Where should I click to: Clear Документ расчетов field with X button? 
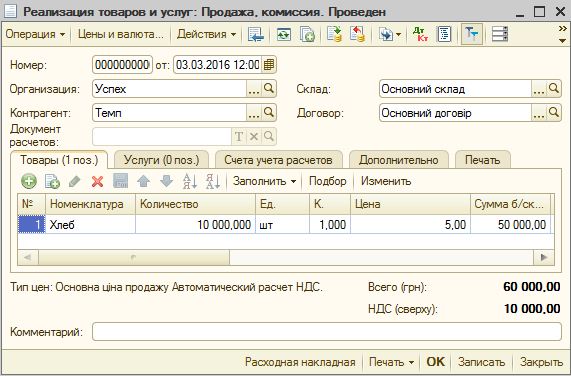pos(254,136)
